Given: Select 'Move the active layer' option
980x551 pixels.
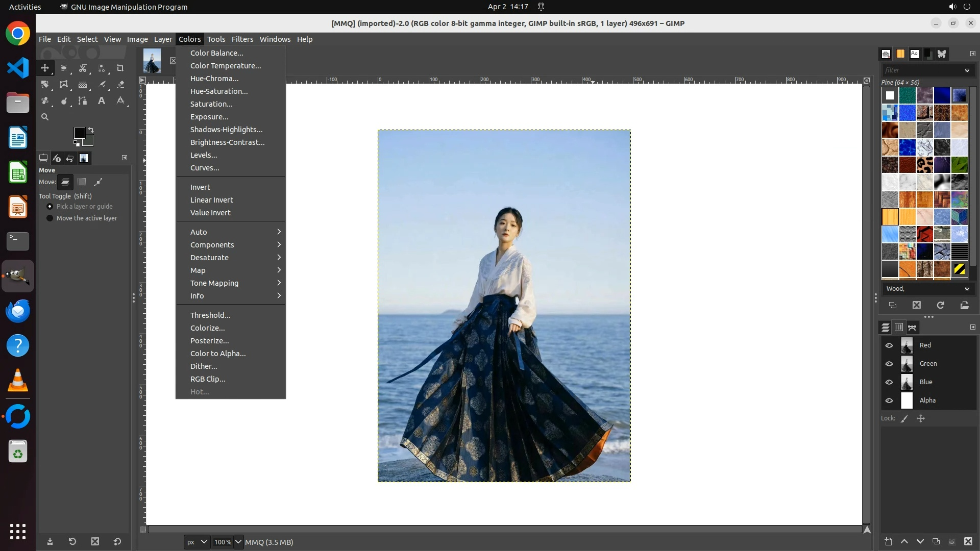Looking at the screenshot, I should coord(50,218).
